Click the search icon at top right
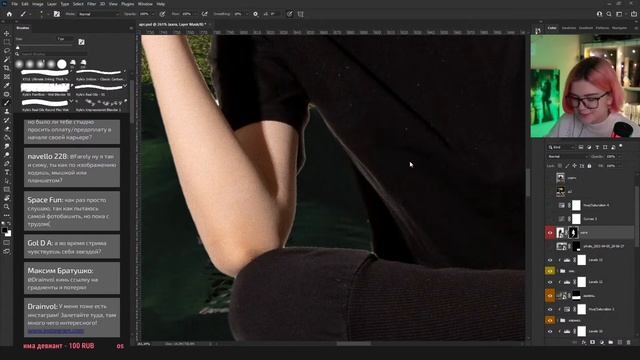The width and height of the screenshot is (640, 360). (x=609, y=14)
